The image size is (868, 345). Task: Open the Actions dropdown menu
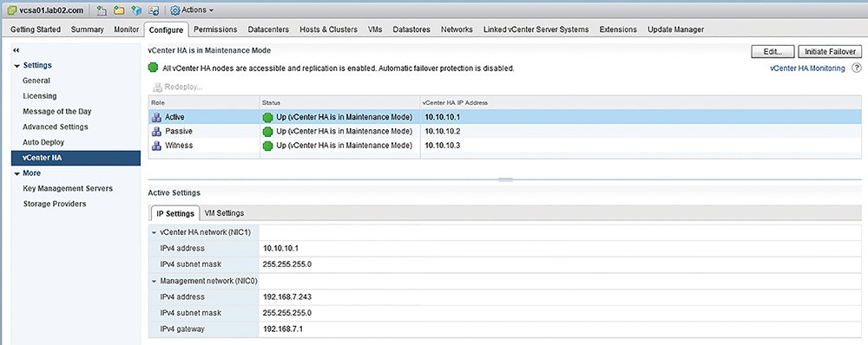tap(192, 10)
